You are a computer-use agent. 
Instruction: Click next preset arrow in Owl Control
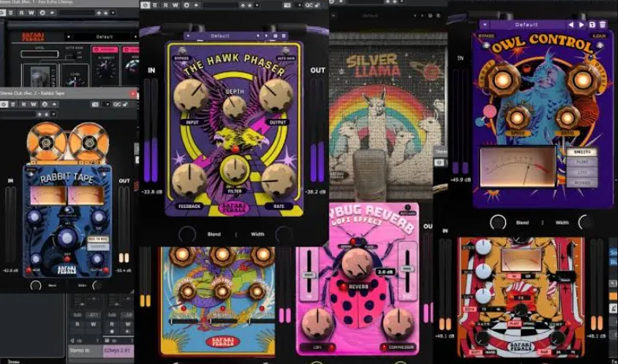tap(582, 25)
